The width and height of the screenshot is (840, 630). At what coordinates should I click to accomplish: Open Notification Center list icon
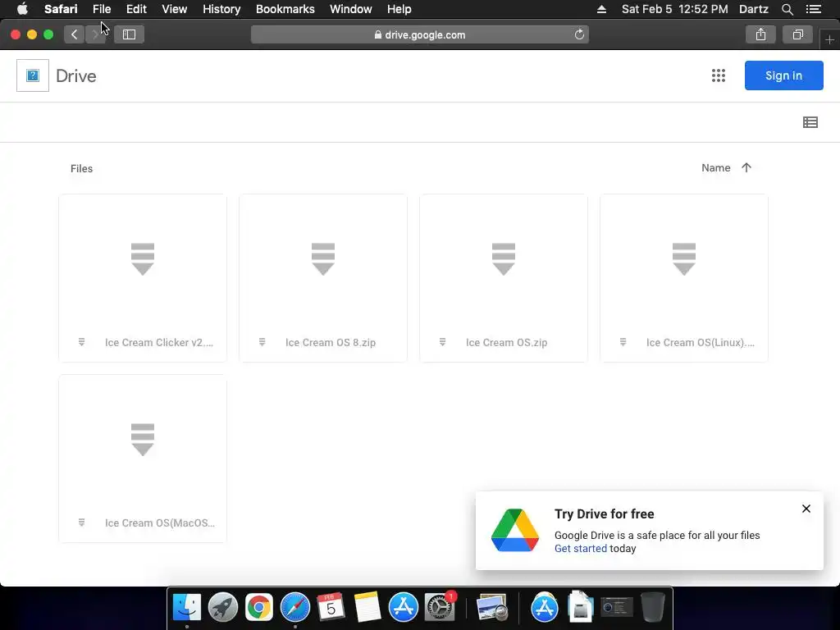click(x=814, y=9)
